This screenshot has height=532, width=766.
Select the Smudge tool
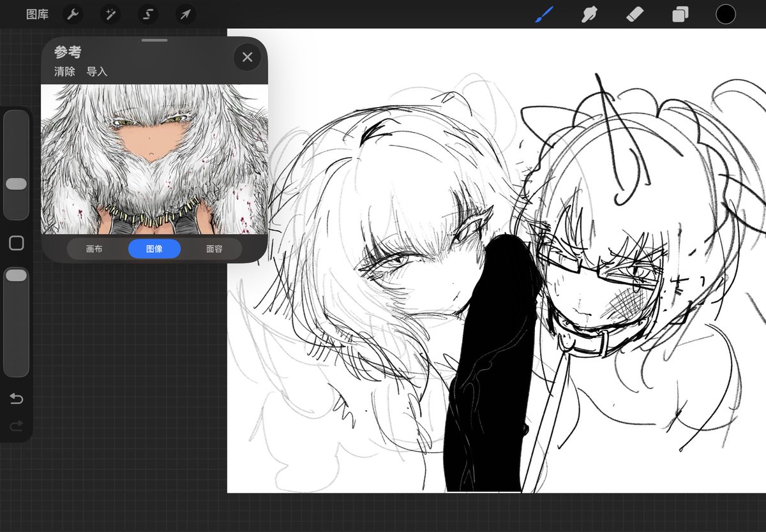coord(590,14)
